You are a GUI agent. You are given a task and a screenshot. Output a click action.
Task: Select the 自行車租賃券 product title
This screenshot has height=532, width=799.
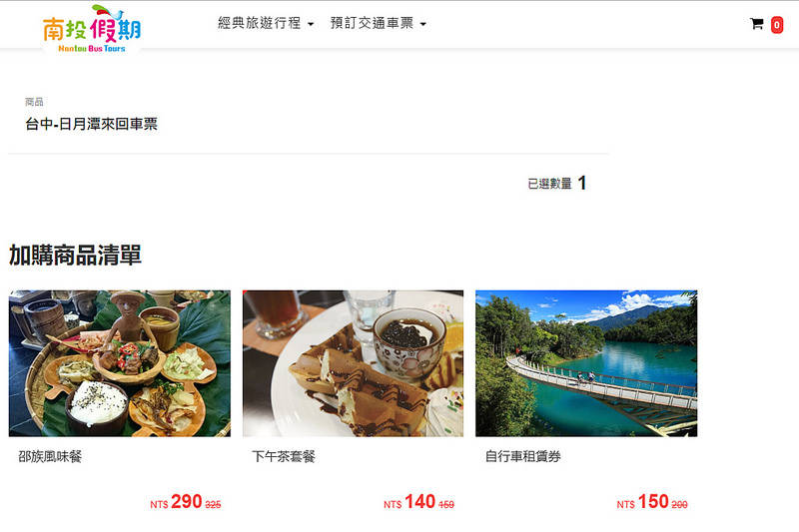(522, 457)
